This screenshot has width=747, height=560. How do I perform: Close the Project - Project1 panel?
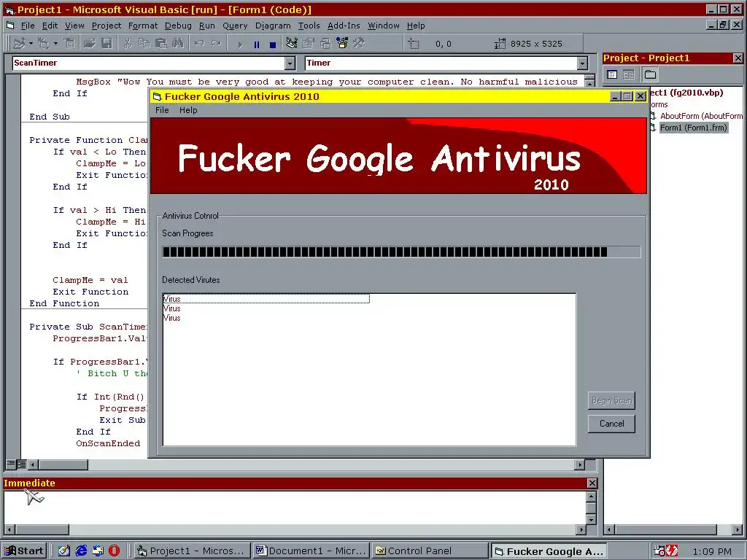(x=738, y=58)
